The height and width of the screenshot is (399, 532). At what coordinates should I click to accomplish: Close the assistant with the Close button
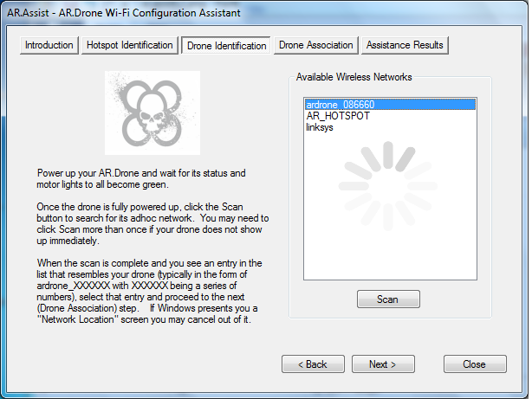(x=475, y=364)
